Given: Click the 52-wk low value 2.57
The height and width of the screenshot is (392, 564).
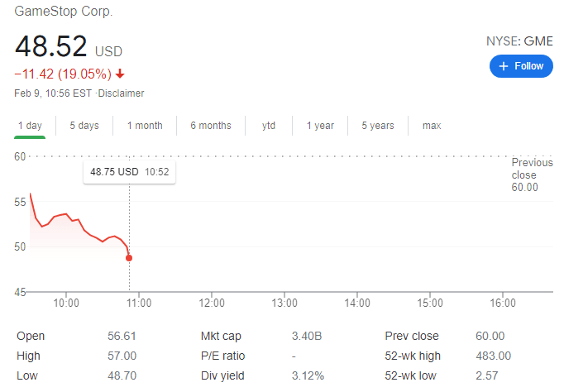Looking at the screenshot, I should point(486,375).
